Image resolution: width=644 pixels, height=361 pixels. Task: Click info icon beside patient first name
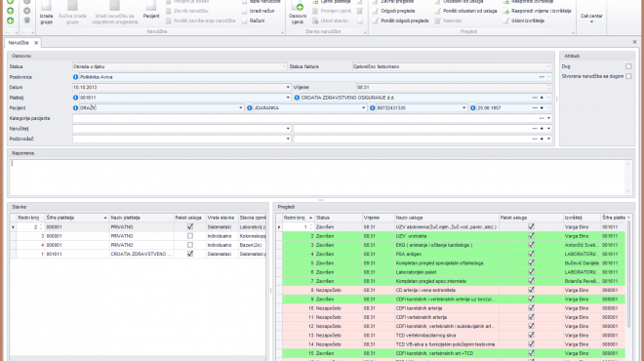click(249, 108)
